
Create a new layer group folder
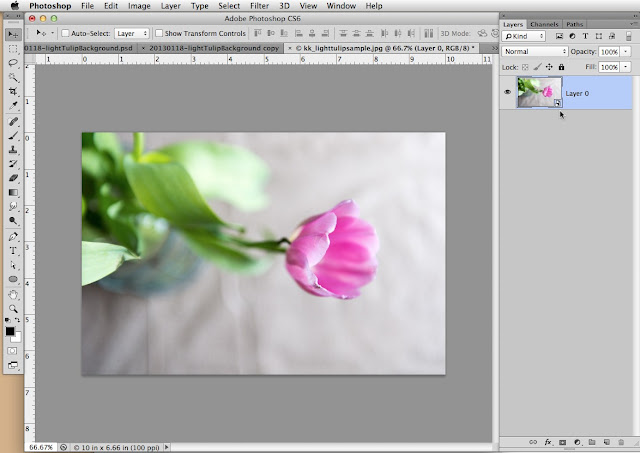[x=591, y=441]
